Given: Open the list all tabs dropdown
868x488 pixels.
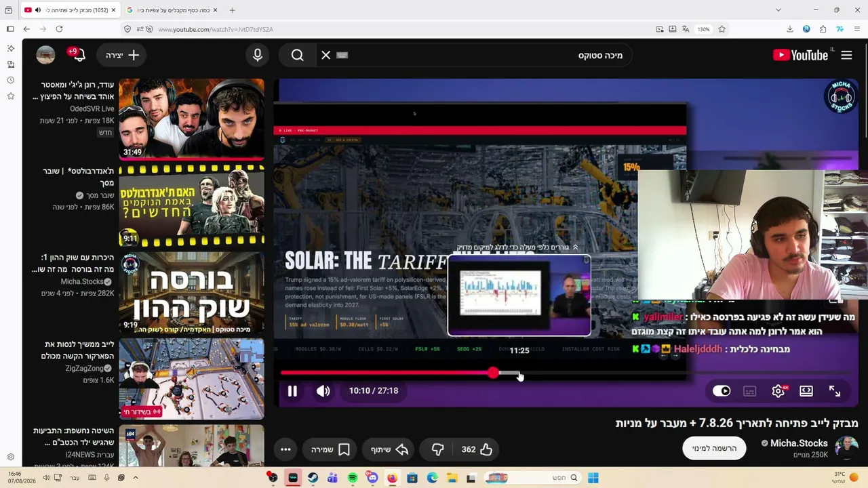Looking at the screenshot, I should coord(778,10).
